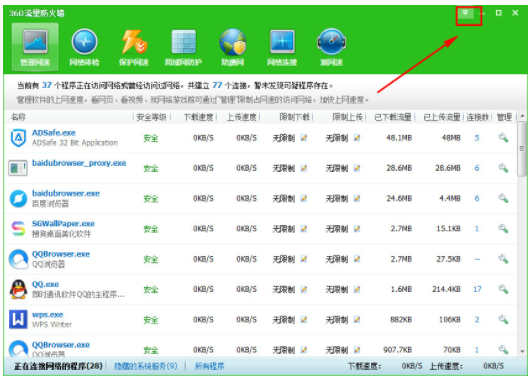Edit upload limit for QQ.exe

click(x=357, y=289)
